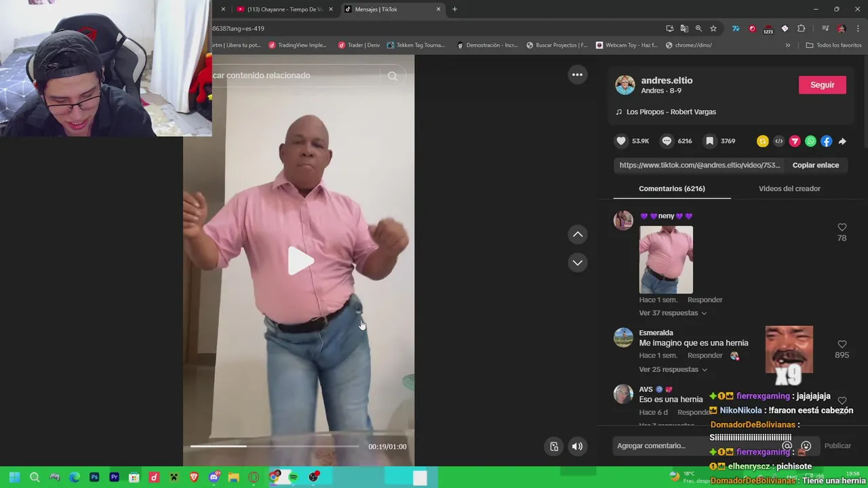Search in the related content field

click(x=296, y=75)
